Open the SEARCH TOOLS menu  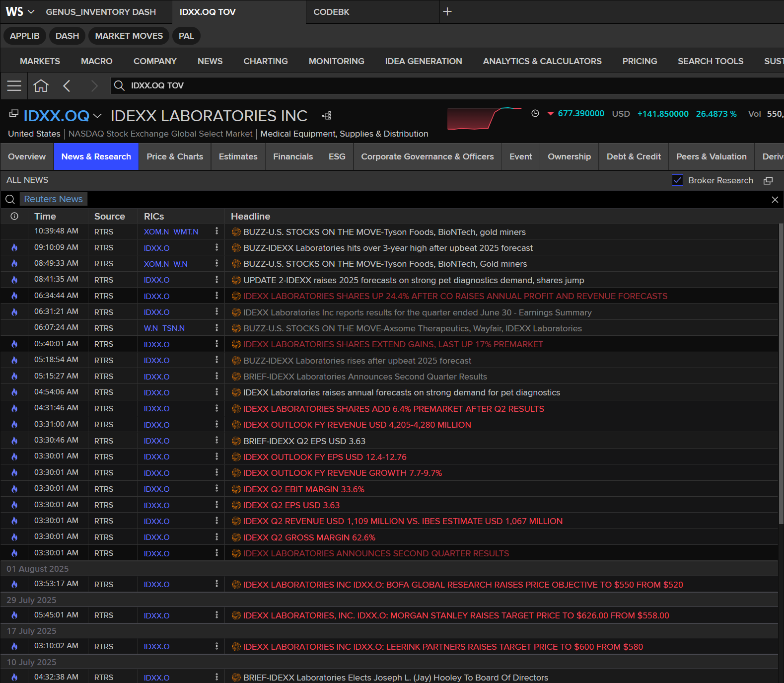711,61
